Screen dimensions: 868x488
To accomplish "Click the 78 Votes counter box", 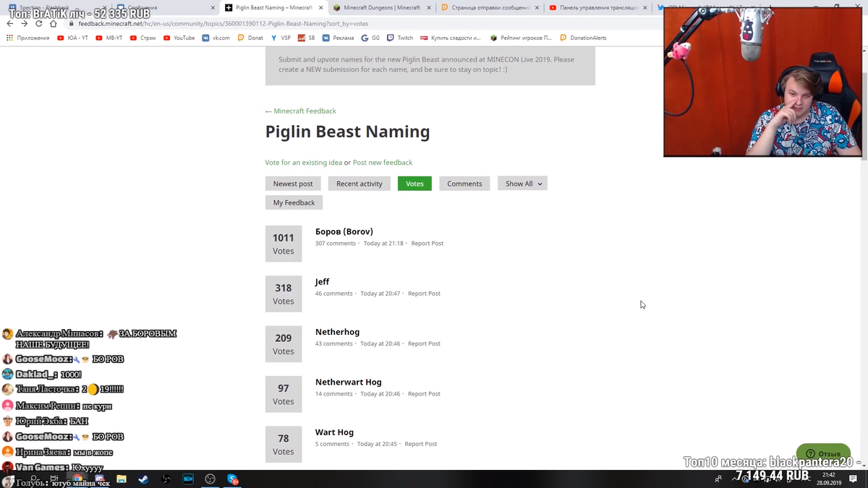I will [x=284, y=444].
